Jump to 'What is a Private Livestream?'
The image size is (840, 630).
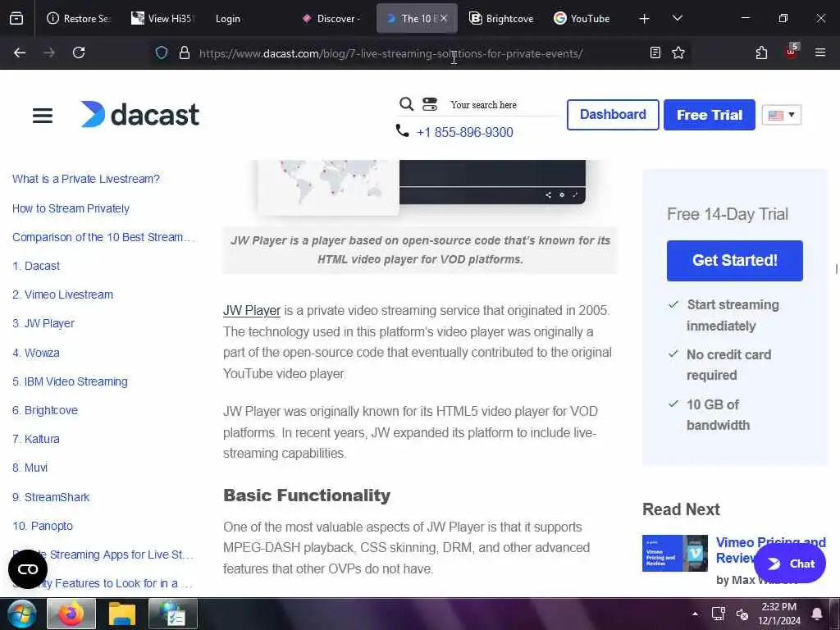85,179
